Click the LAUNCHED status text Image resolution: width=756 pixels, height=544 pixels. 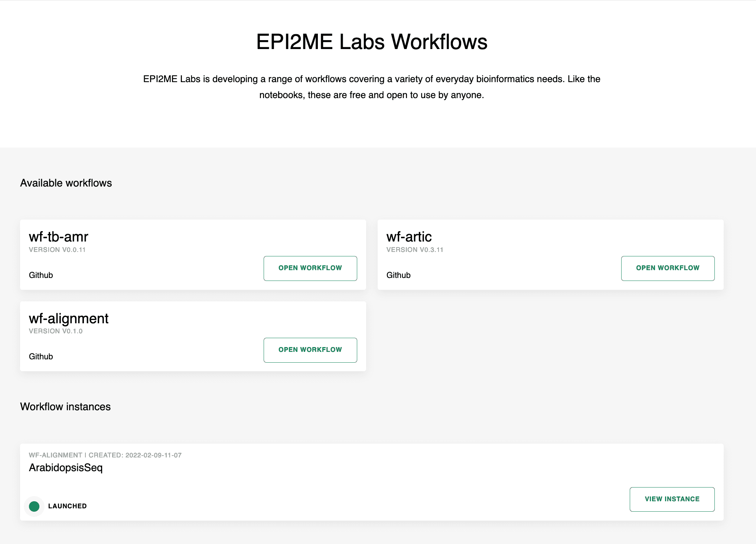(x=68, y=506)
